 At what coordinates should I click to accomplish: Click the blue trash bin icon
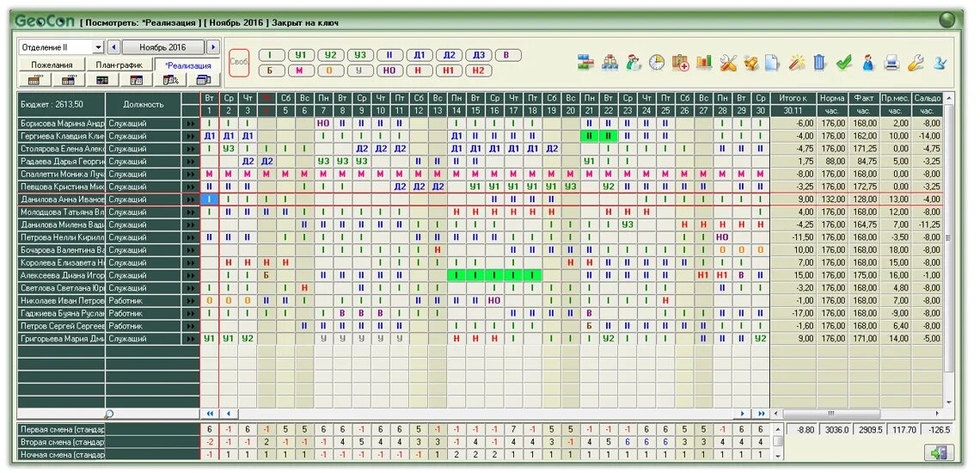[x=819, y=62]
